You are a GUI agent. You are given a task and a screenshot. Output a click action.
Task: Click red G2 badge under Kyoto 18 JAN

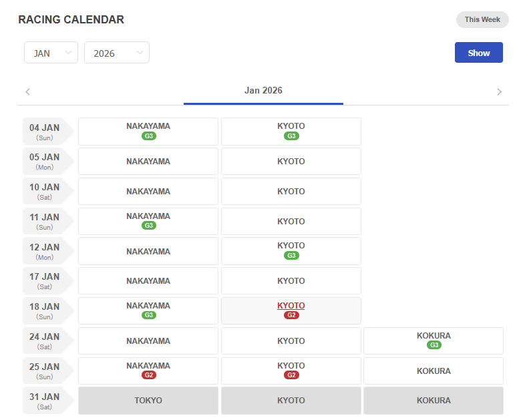coord(291,315)
